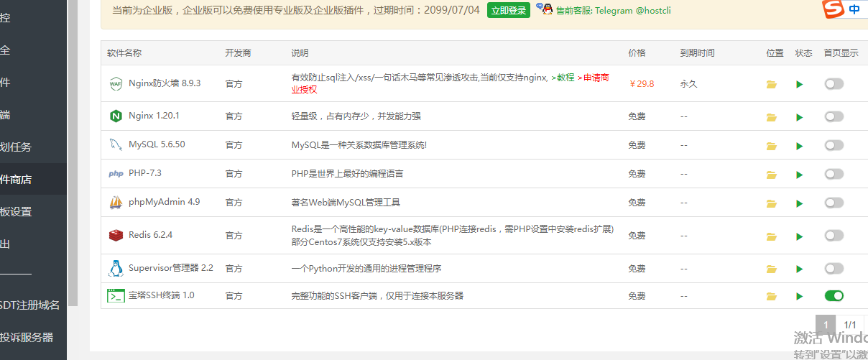Viewport: 868px width, 360px height.
Task: Click the red Redis icon
Action: pos(116,235)
